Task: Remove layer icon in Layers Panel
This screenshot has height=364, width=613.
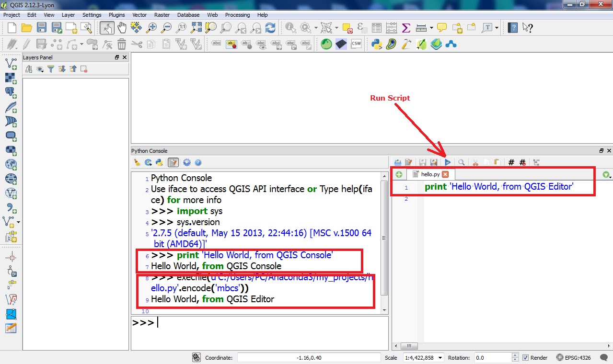Action: coord(84,69)
